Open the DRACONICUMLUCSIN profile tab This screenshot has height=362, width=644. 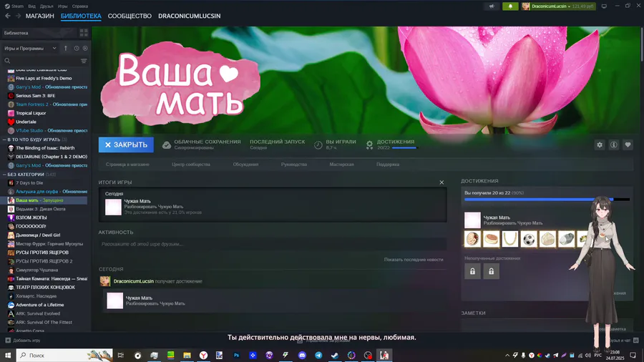(190, 16)
